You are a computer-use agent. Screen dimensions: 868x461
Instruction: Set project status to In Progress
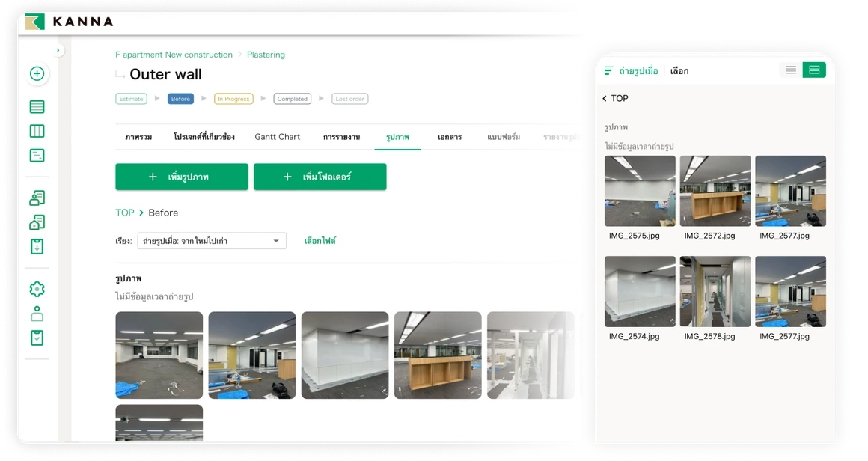tap(233, 99)
